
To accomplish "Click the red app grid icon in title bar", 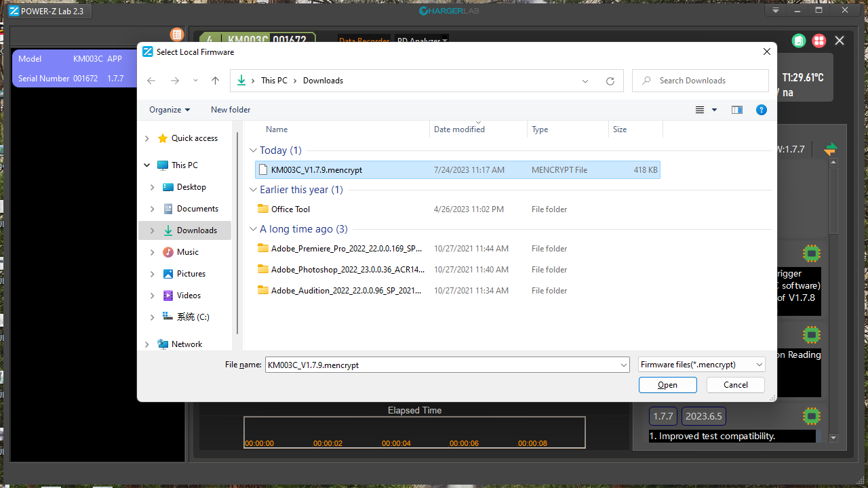I will coord(818,41).
